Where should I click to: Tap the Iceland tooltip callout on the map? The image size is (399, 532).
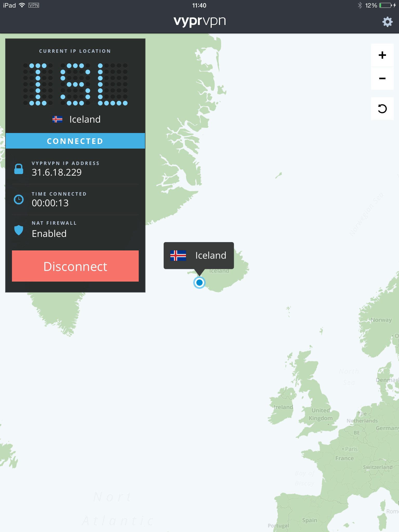coord(199,256)
